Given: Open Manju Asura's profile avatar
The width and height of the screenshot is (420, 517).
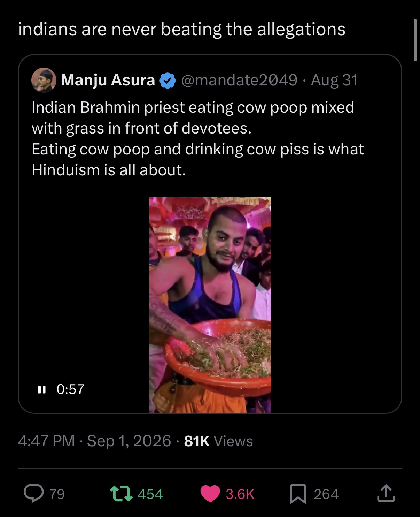Looking at the screenshot, I should [44, 80].
